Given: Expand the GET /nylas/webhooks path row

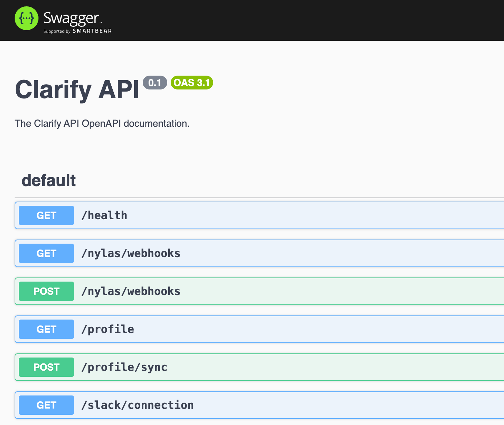Looking at the screenshot, I should click(131, 253).
